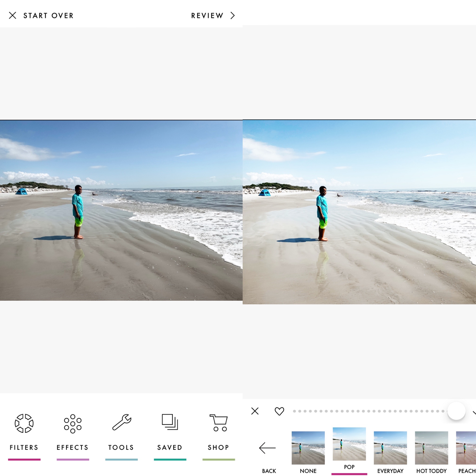Switch to the SHOP tab label

click(218, 447)
